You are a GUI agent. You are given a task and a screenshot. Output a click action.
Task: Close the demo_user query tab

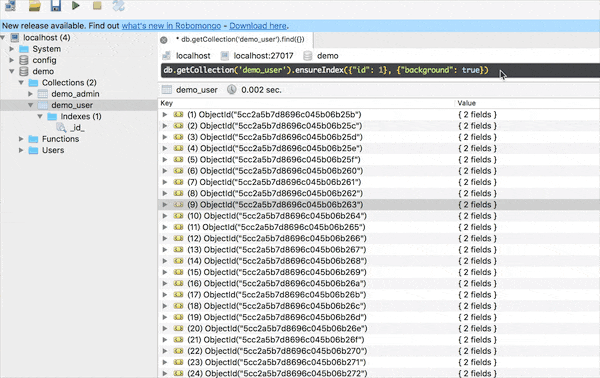[x=164, y=40]
